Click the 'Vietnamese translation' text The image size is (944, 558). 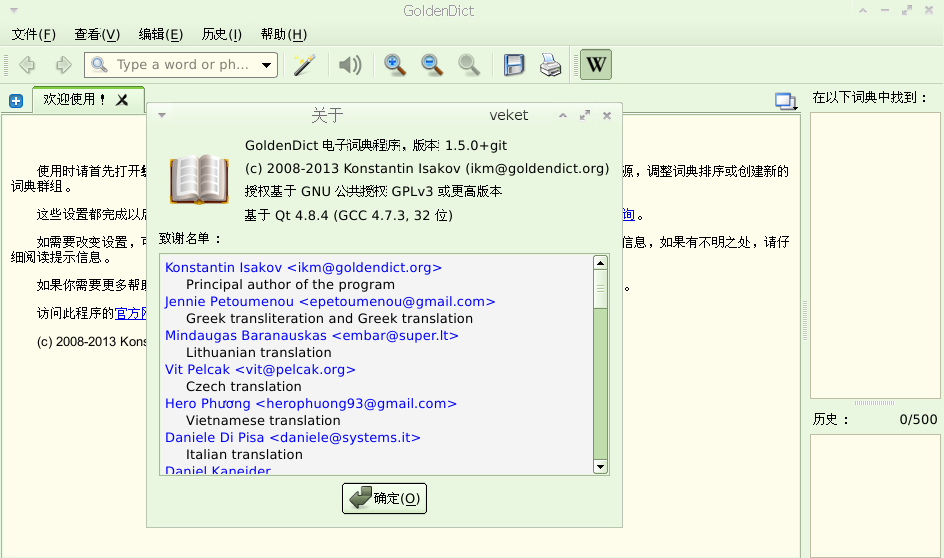click(263, 421)
